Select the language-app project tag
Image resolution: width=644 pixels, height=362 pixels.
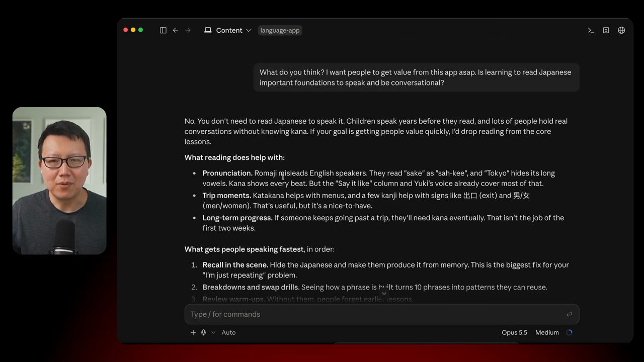(280, 30)
